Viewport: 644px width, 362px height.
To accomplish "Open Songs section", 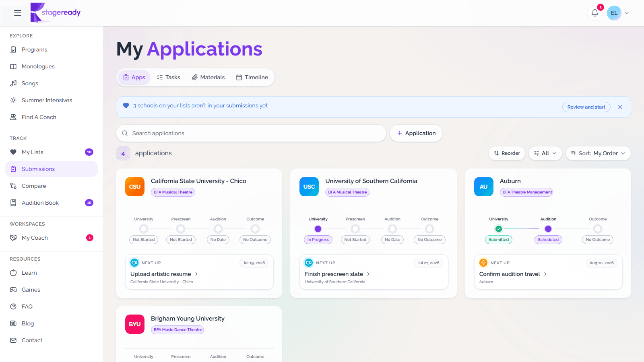I will (52, 83).
